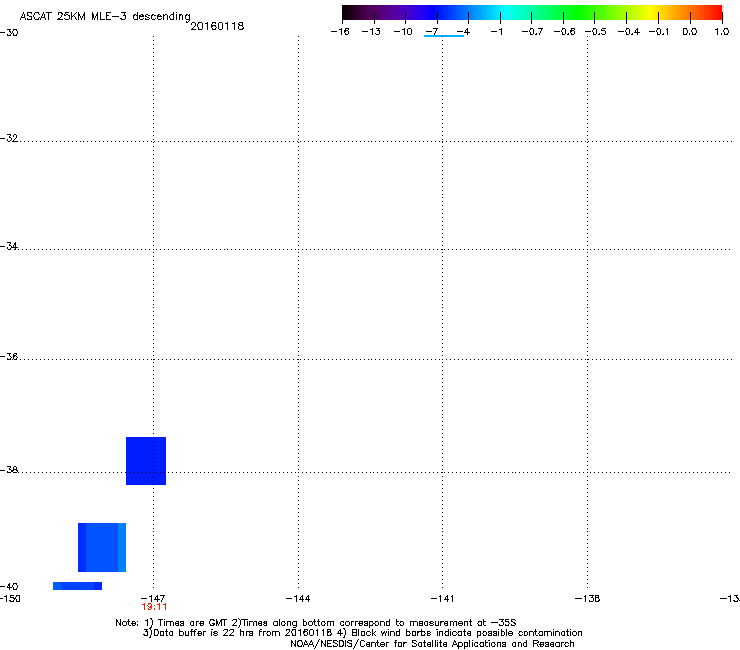Click the NOAA/NESDIS credit line

pyautogui.click(x=432, y=644)
